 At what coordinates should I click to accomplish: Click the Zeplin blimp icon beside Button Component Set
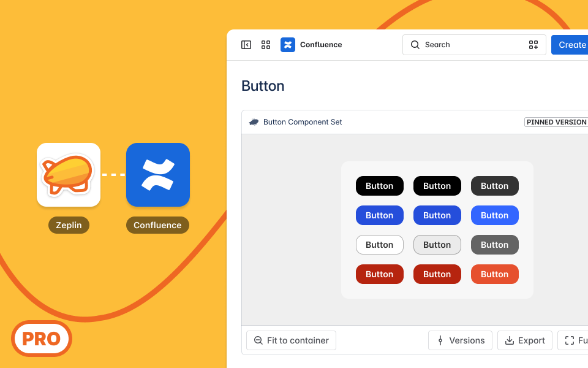tap(254, 122)
